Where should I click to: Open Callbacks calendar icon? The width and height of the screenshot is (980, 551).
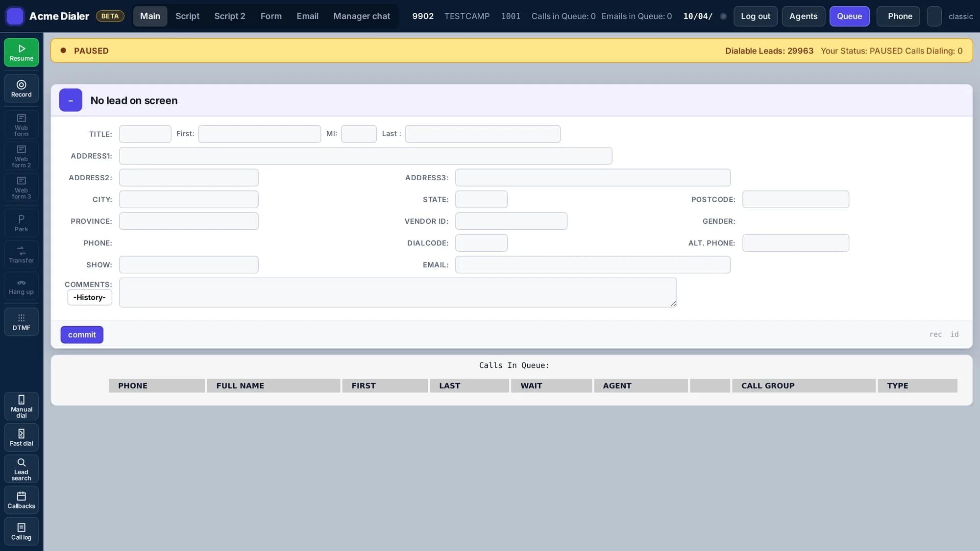[22, 500]
